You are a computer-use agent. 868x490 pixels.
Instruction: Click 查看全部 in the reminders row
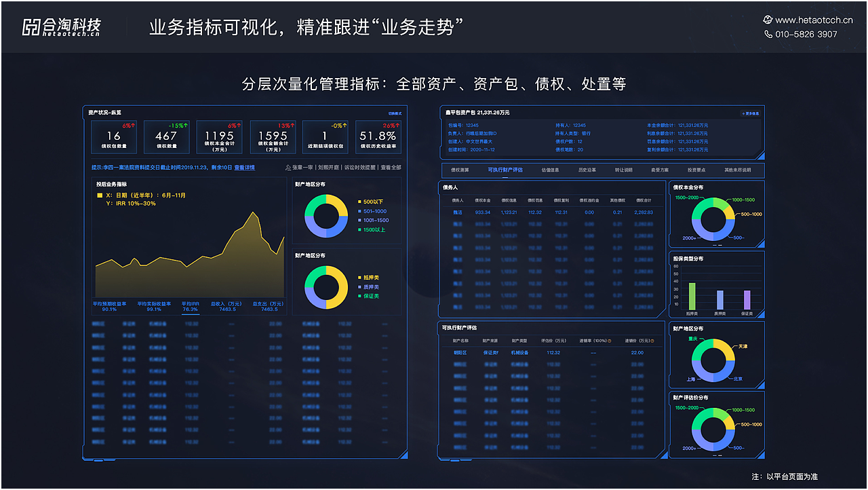coord(390,168)
